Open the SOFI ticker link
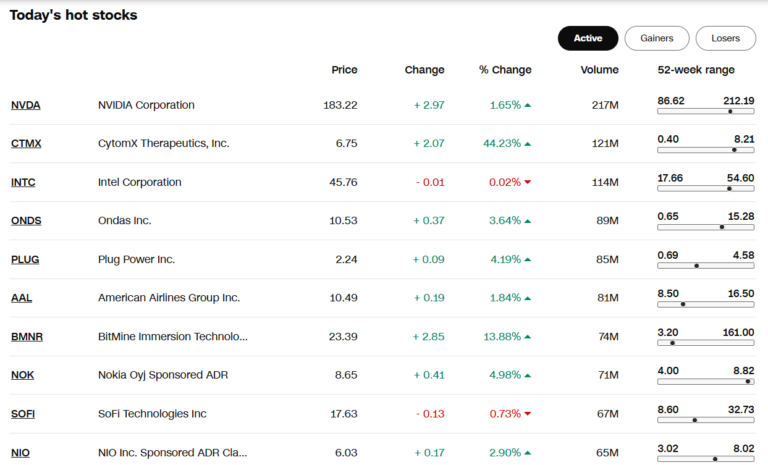Screen dimensions: 768x465 pos(23,414)
